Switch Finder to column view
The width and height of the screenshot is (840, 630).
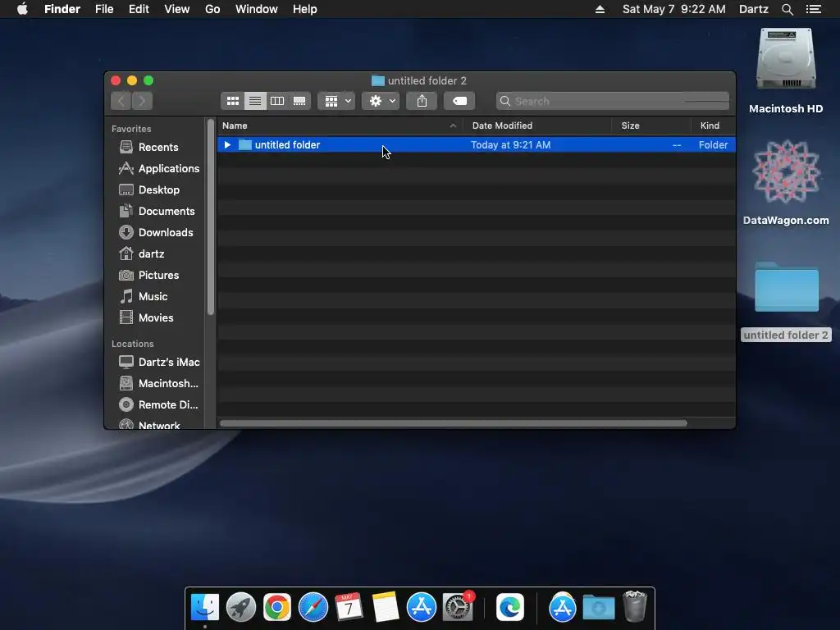pos(277,101)
